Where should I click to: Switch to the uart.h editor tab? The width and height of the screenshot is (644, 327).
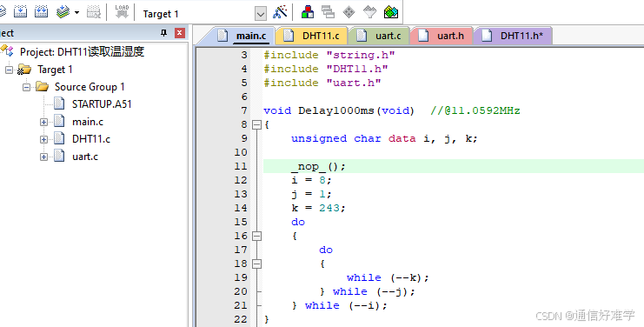(442, 36)
